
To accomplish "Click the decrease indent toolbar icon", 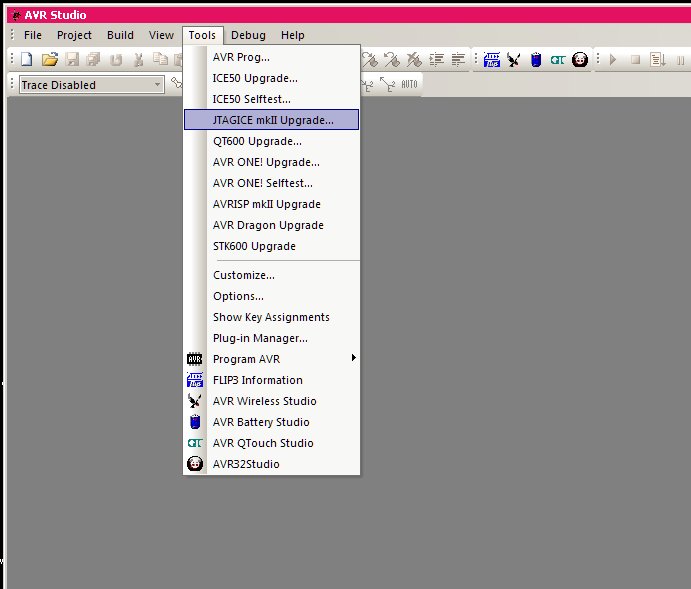I will click(x=458, y=59).
